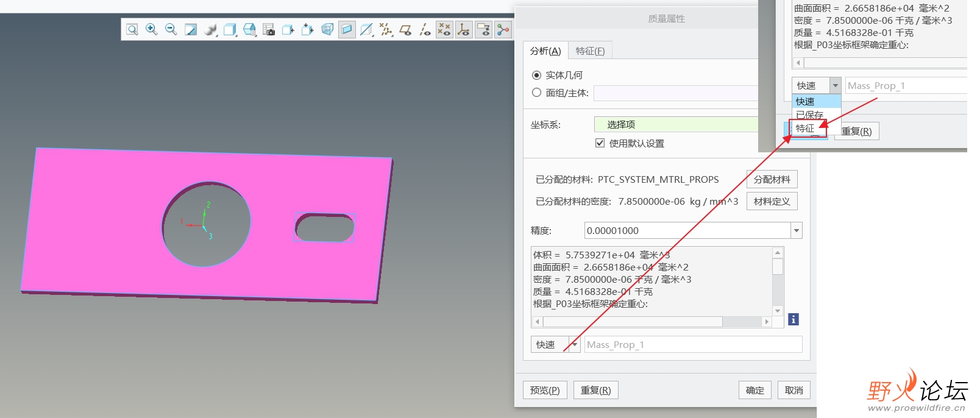Choose 快速 option in the dropdown list

[x=816, y=101]
